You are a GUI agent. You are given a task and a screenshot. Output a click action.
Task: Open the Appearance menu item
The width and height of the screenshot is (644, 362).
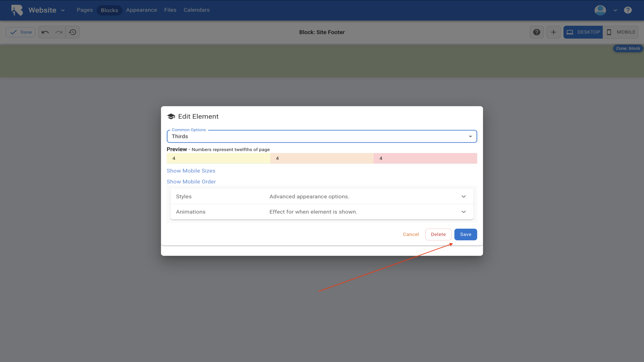[x=141, y=10]
